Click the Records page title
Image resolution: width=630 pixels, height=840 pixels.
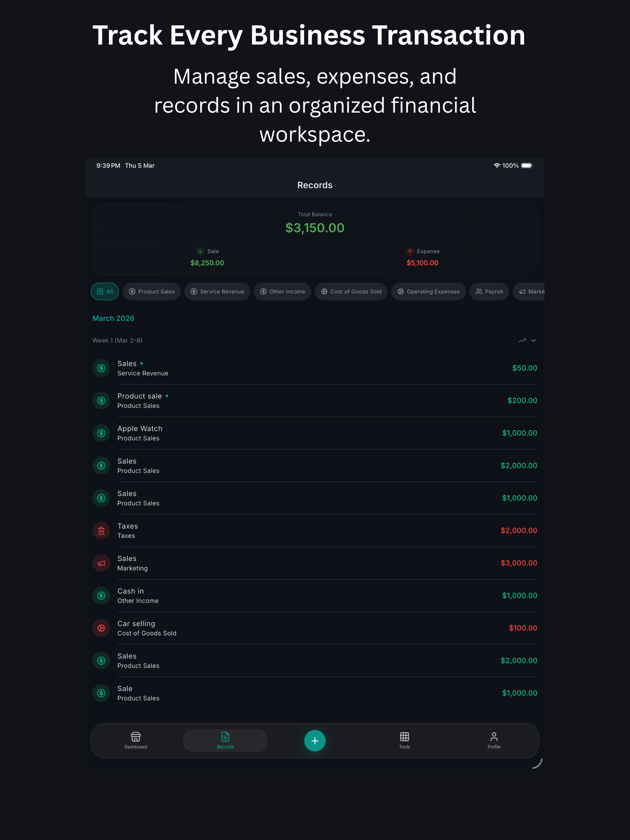315,185
